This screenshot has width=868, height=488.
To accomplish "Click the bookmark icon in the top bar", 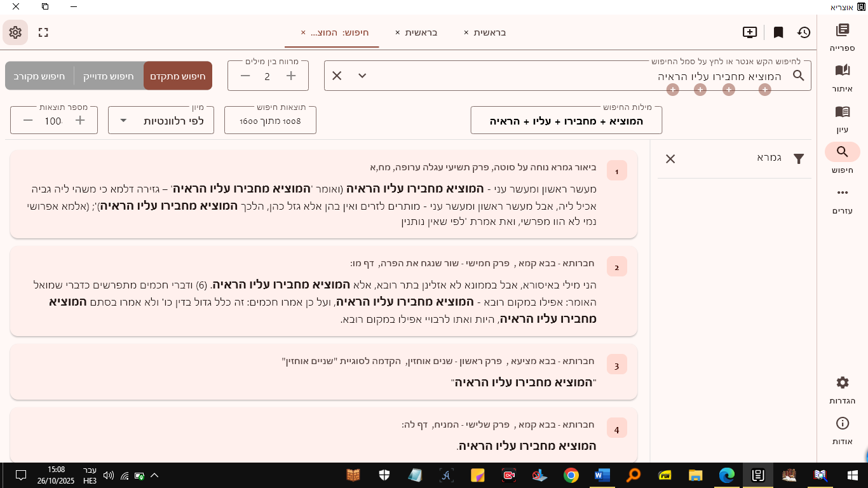I will coord(778,32).
